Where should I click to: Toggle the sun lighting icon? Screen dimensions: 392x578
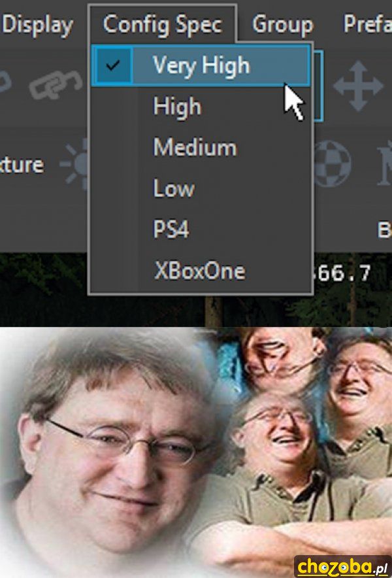tap(74, 163)
